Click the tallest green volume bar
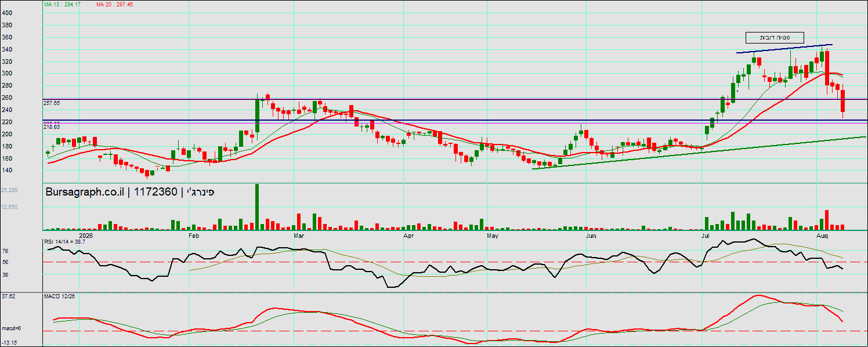868x347 pixels. pyautogui.click(x=257, y=207)
